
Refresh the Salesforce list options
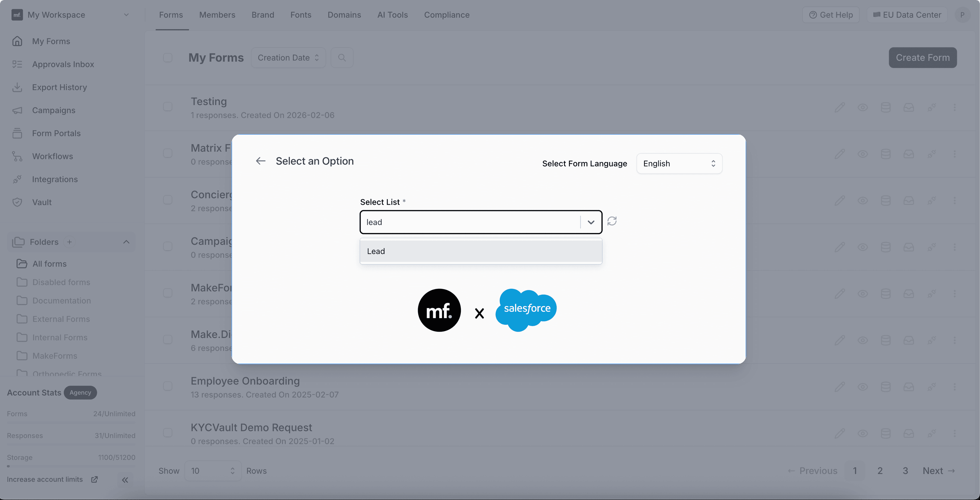click(612, 221)
